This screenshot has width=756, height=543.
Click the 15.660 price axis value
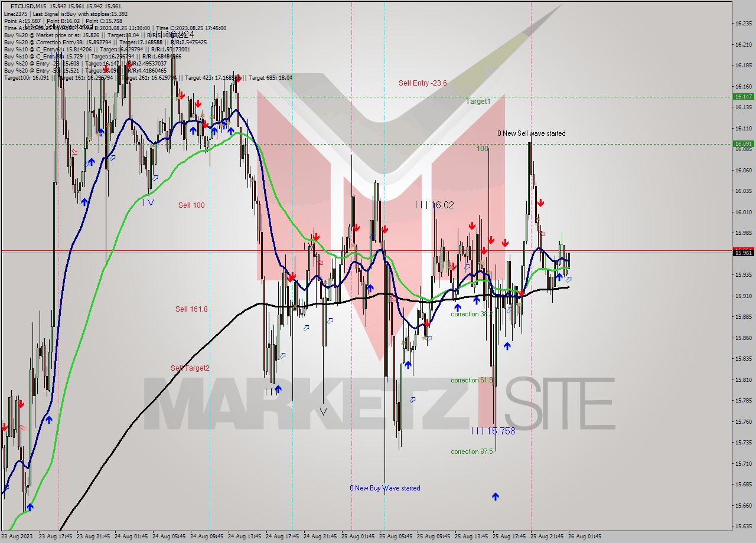tap(743, 505)
